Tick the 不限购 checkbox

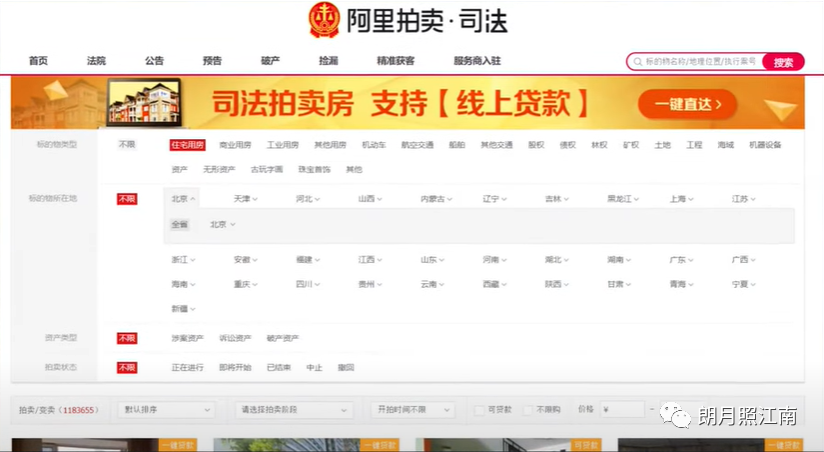pos(528,410)
